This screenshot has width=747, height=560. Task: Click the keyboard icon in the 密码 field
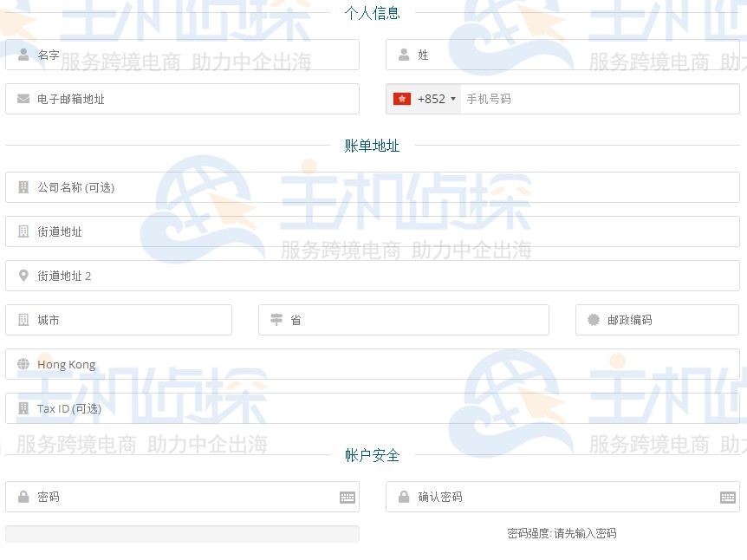click(x=346, y=497)
